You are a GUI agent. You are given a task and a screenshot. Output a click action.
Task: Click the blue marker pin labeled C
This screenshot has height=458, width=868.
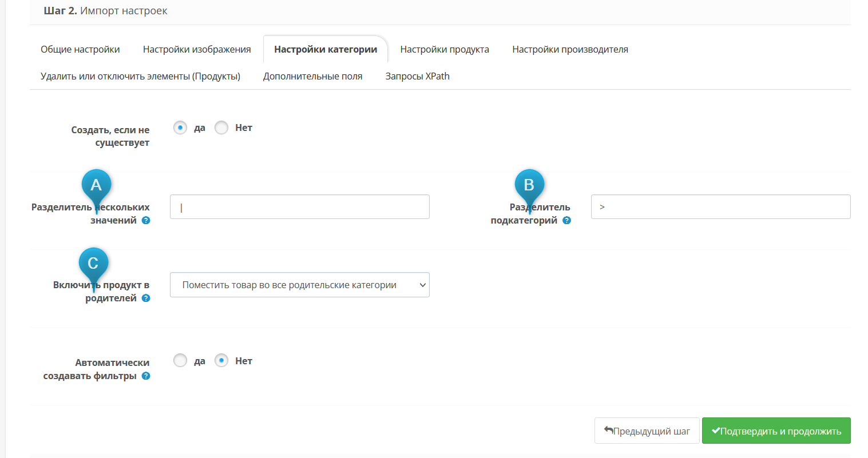(93, 264)
